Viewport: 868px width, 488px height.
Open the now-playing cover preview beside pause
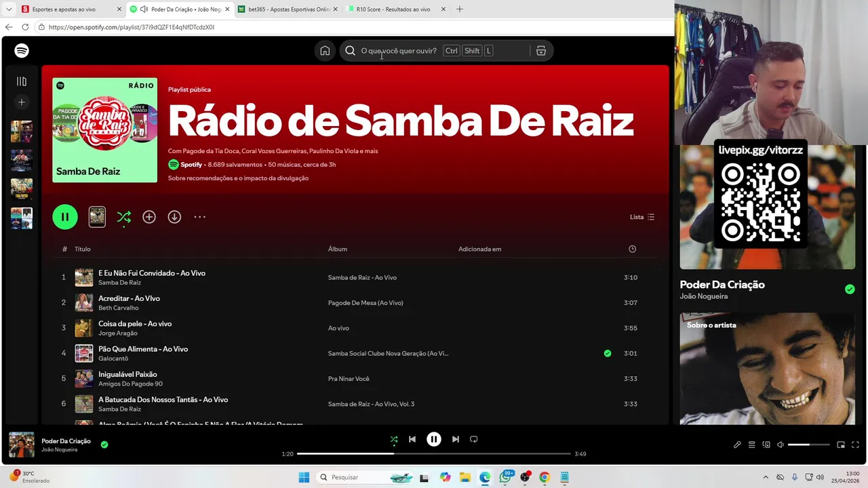pos(97,217)
